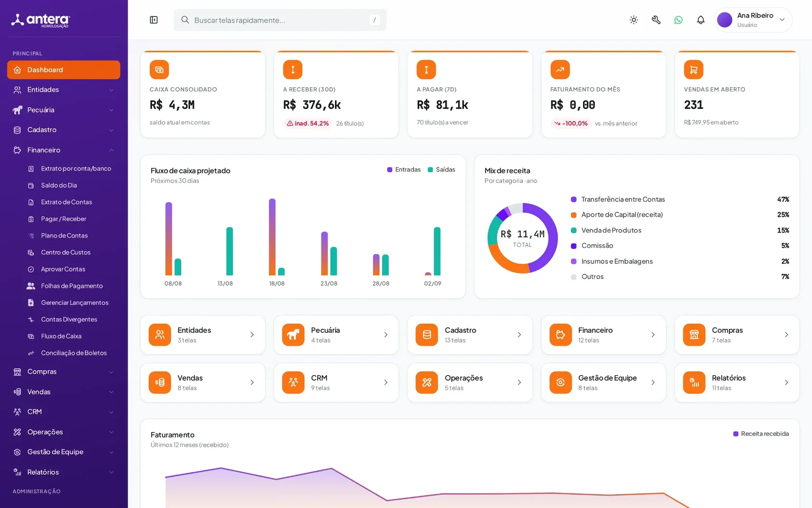Screen dimensions: 812x508
Task: Click the Dashboard home icon in sidebar
Action: tap(17, 70)
